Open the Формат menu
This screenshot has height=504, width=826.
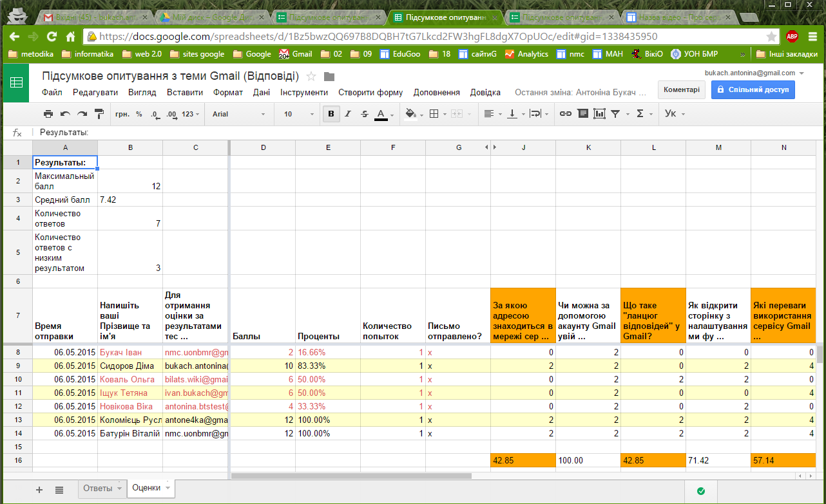[x=228, y=93]
